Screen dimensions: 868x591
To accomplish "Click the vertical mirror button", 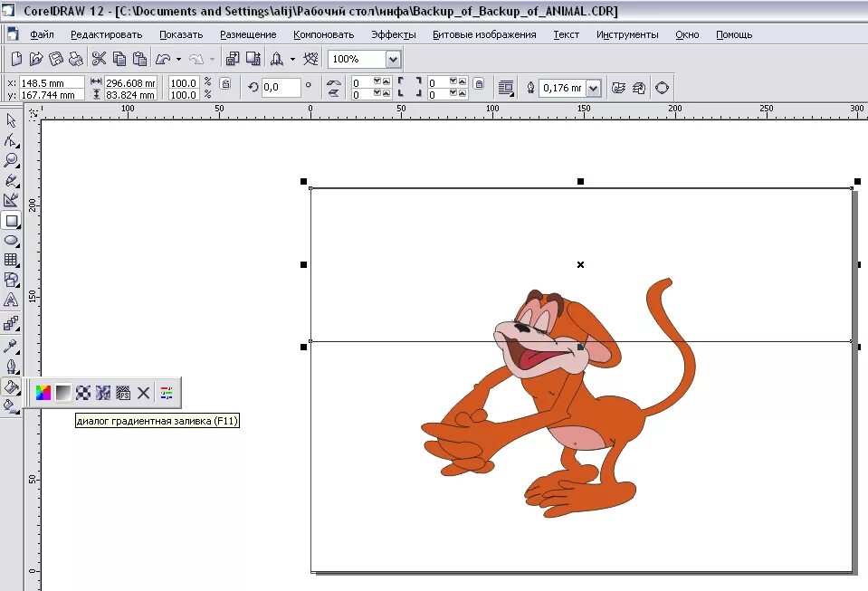I will click(333, 93).
